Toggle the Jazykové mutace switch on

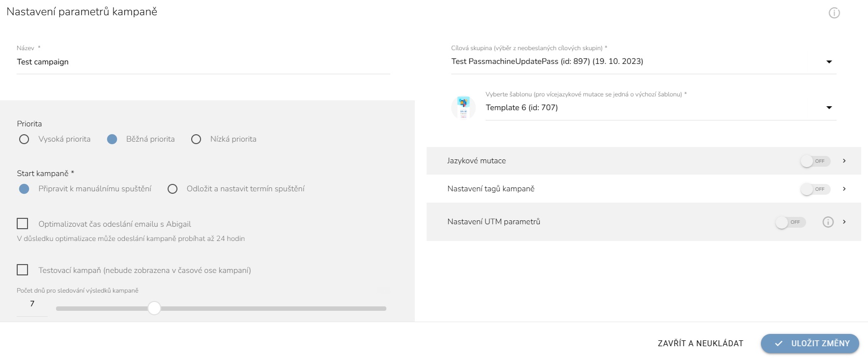pyautogui.click(x=815, y=161)
